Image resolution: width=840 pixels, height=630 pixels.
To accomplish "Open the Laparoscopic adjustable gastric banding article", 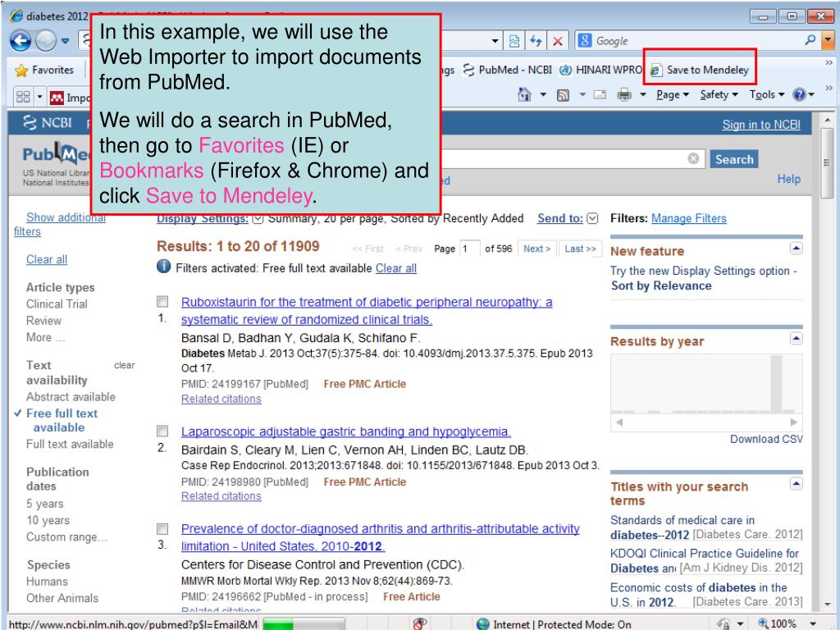I will click(346, 431).
